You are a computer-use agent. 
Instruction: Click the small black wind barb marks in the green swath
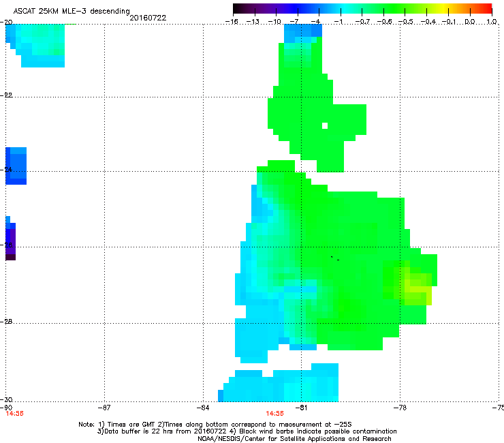[335, 258]
